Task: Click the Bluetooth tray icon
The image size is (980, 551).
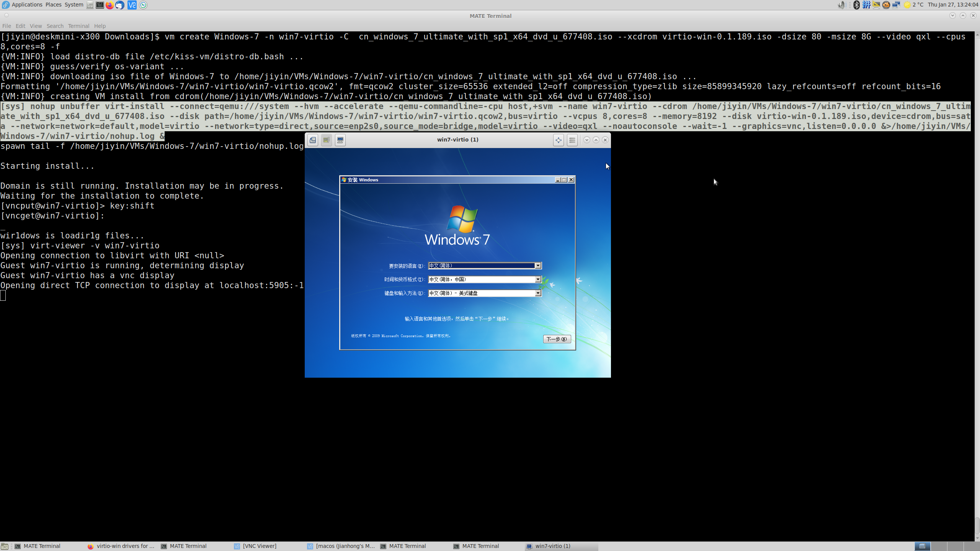Action: 857,5
